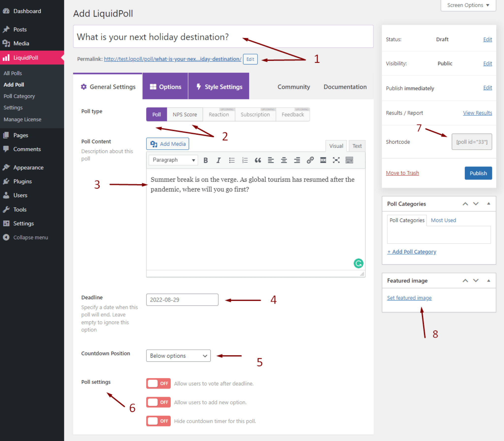Image resolution: width=504 pixels, height=441 pixels.
Task: Move Poll Categories box up
Action: pos(465,204)
